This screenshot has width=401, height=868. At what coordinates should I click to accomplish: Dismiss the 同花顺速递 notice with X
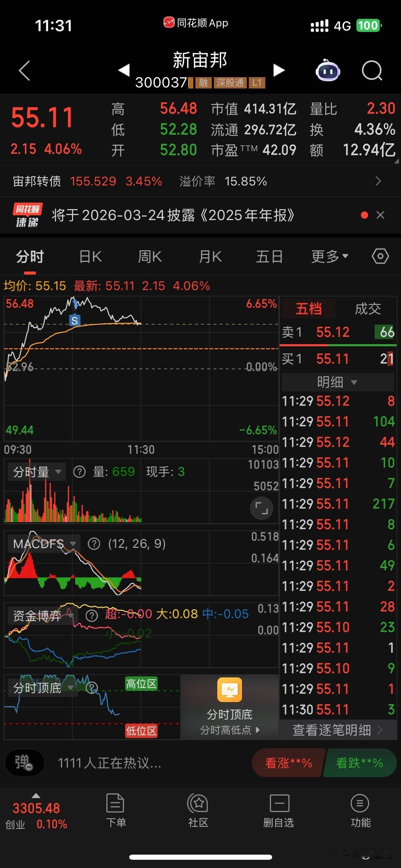pos(380,215)
